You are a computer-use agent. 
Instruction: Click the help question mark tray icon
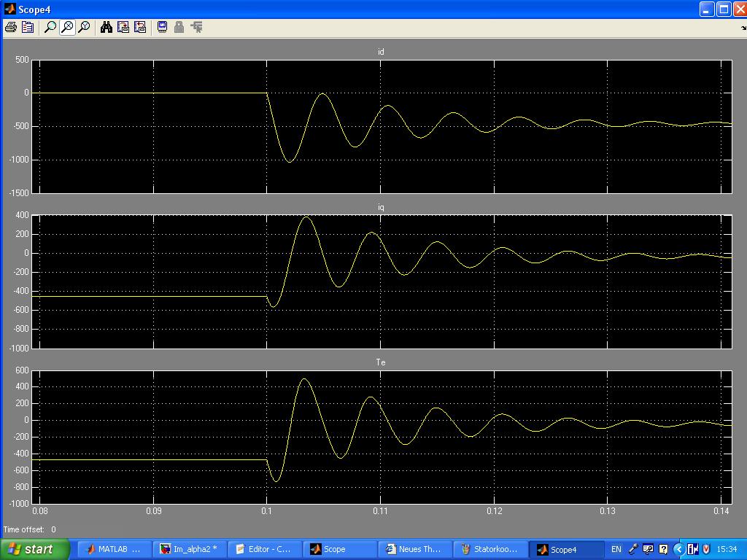click(663, 550)
